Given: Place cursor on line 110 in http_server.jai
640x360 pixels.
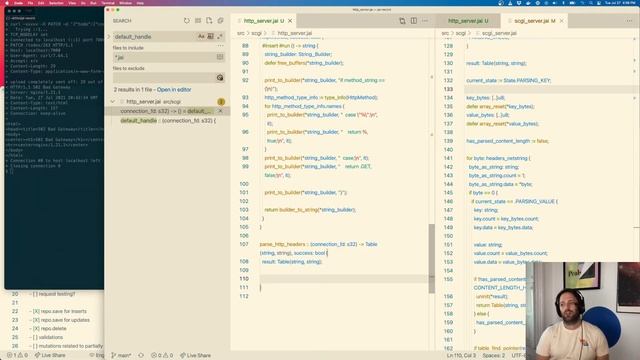Looking at the screenshot, I should coord(343,279).
